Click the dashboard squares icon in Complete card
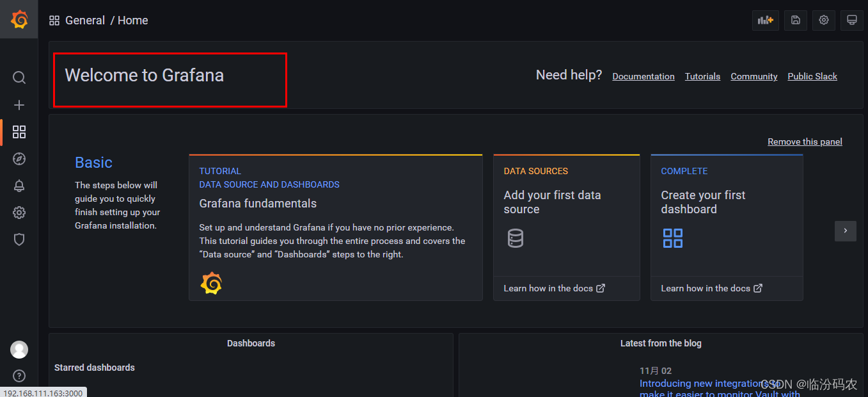 coord(672,238)
